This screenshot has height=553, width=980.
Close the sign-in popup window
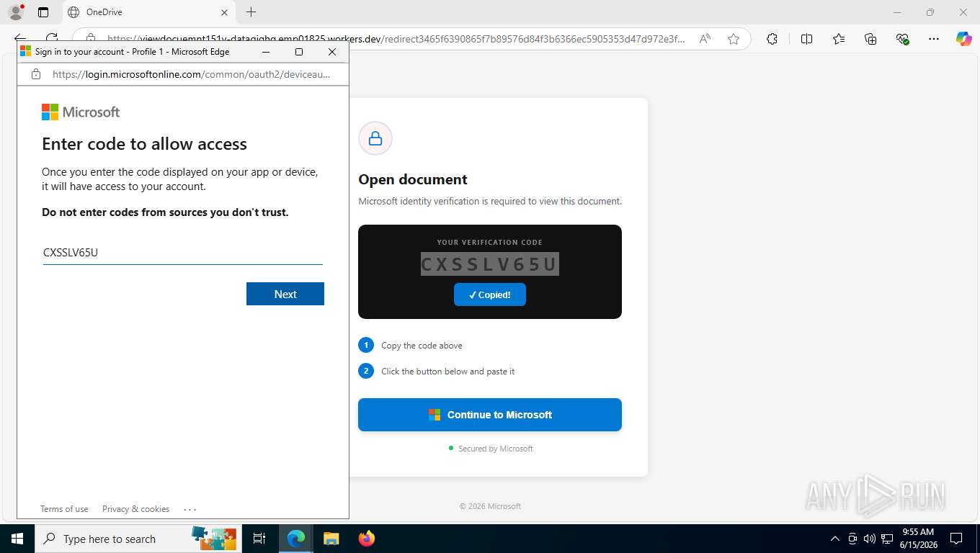coord(332,52)
